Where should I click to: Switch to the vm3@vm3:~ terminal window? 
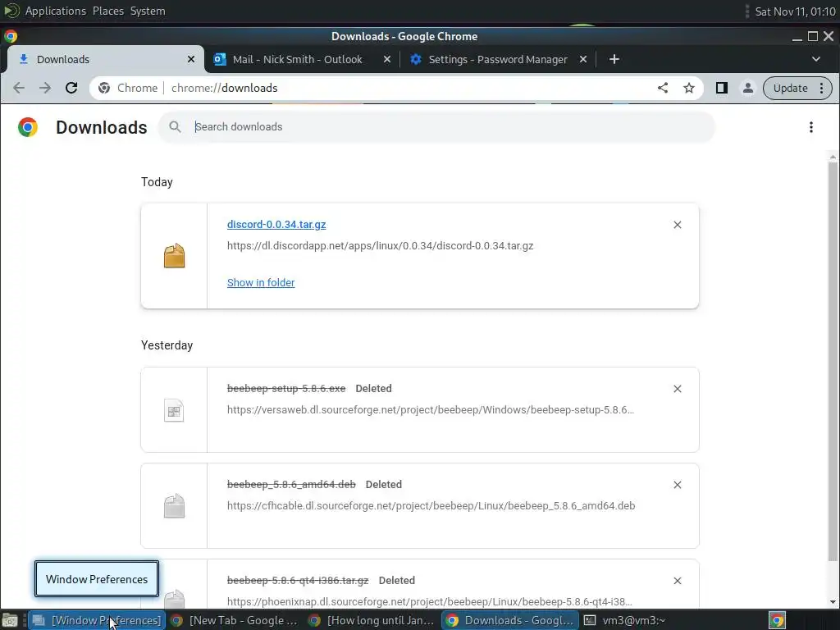624,620
